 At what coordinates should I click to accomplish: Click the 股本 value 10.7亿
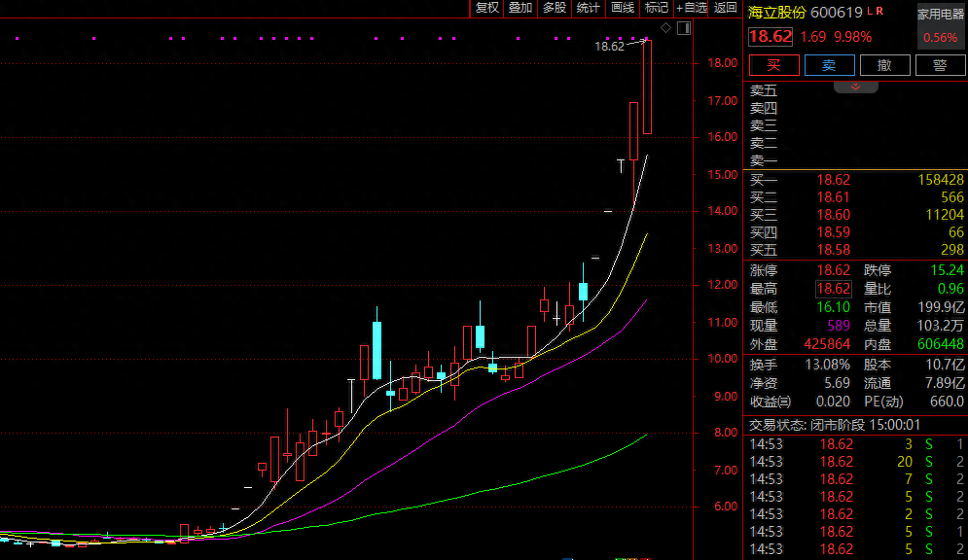945,366
